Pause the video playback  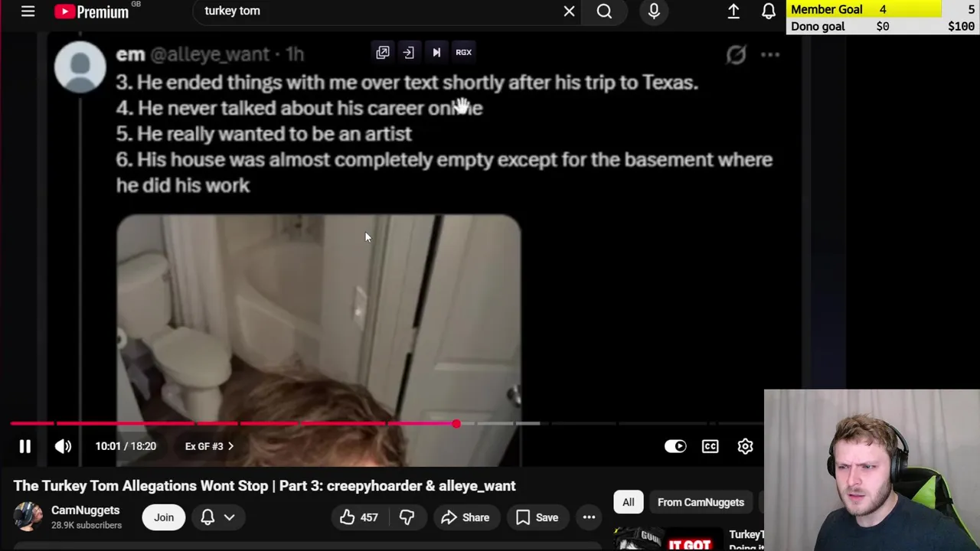24,446
